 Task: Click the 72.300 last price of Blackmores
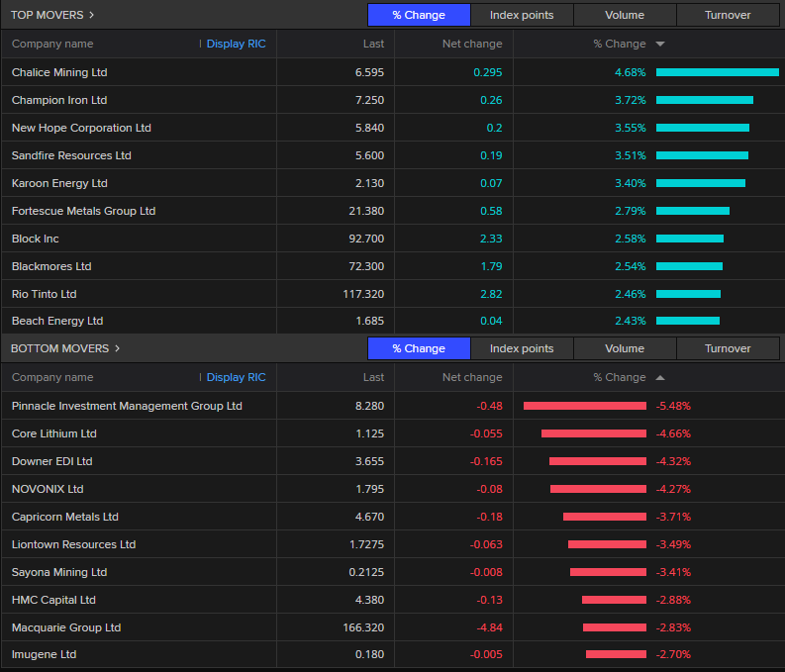[x=366, y=266]
